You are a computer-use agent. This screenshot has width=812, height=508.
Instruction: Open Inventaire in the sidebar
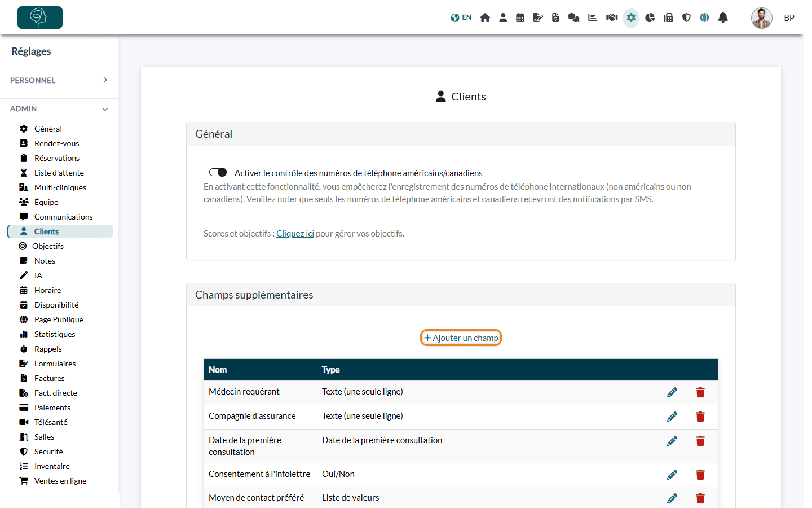tap(52, 466)
